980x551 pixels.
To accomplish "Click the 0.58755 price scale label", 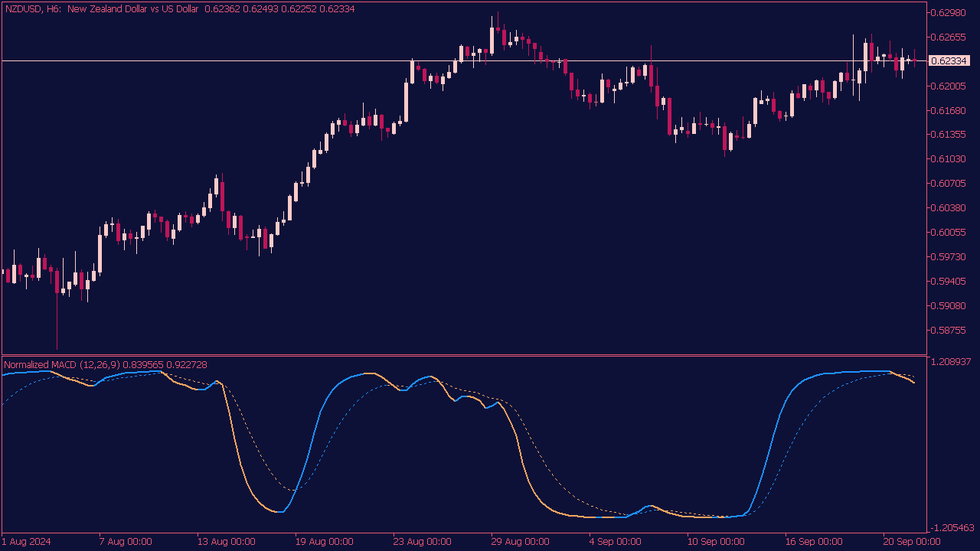I will pos(948,331).
